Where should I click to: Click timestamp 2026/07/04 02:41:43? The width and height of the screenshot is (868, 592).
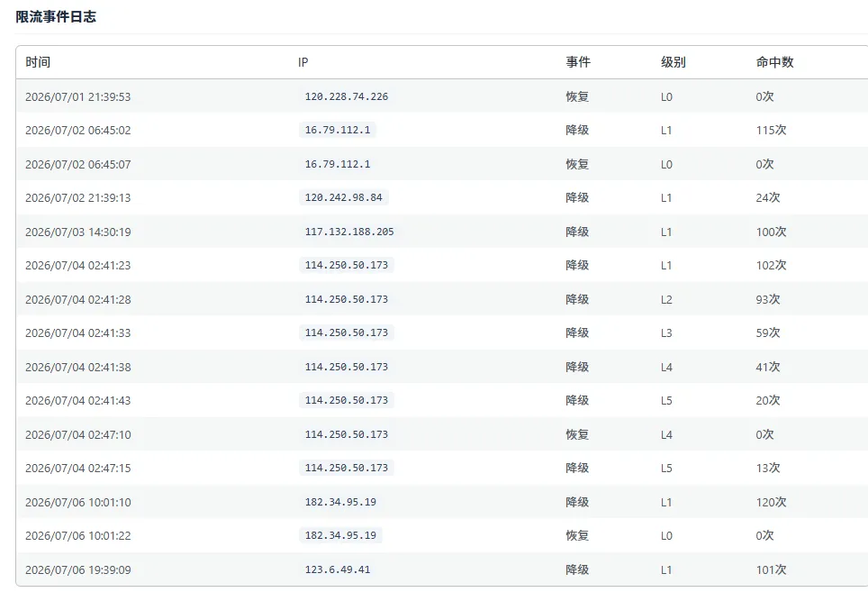[78, 400]
